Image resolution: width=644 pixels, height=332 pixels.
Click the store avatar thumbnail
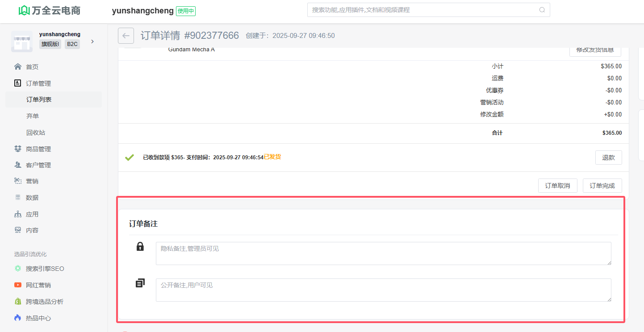click(x=22, y=41)
